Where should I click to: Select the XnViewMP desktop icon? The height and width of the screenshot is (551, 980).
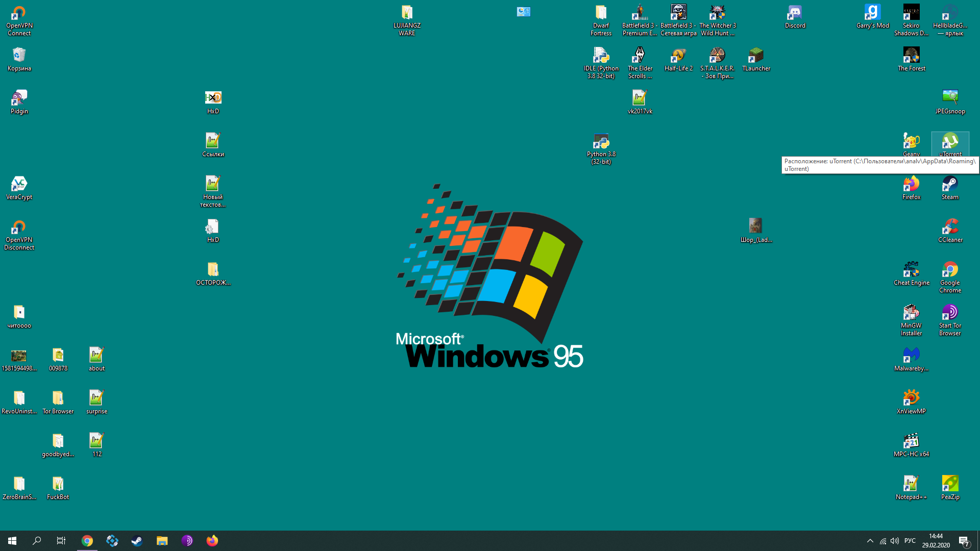click(x=911, y=402)
